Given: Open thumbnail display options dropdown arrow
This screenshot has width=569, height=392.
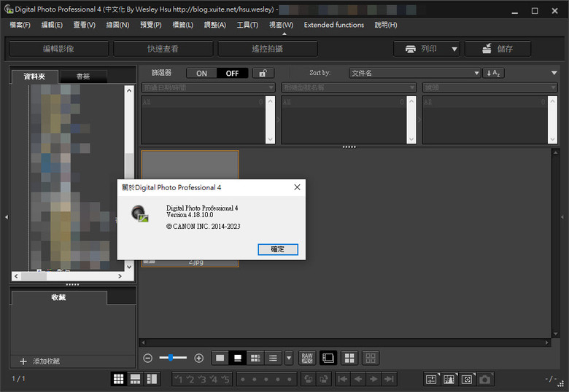Looking at the screenshot, I should click(289, 358).
